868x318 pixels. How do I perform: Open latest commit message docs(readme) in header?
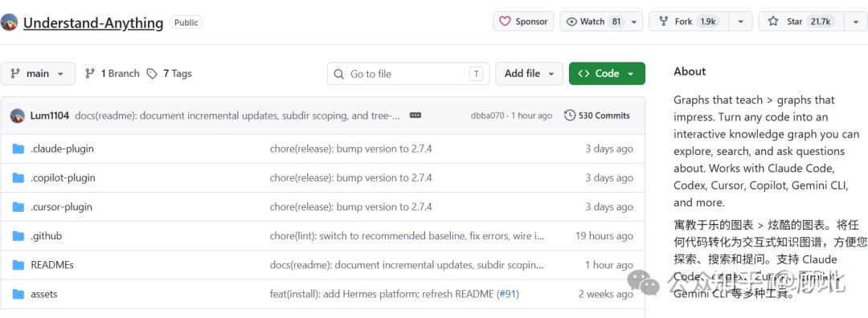tap(237, 116)
